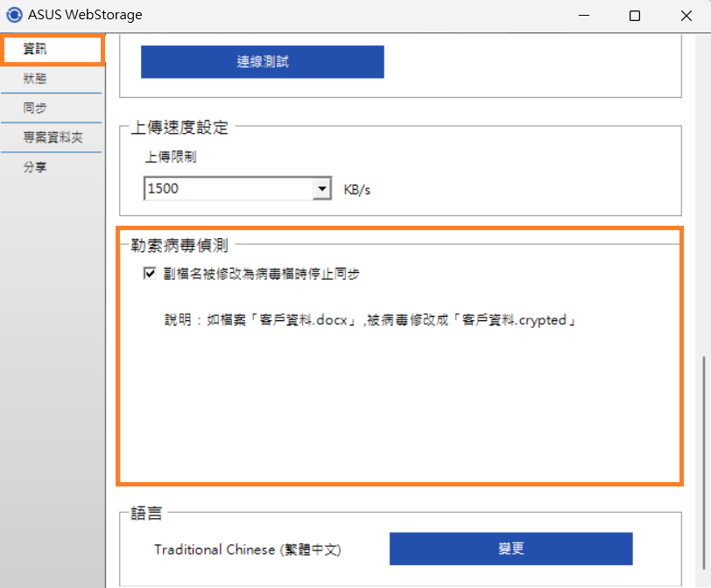Image resolution: width=711 pixels, height=588 pixels.
Task: Click the Traditional Chinese (繁體中文) label
Action: (x=248, y=549)
